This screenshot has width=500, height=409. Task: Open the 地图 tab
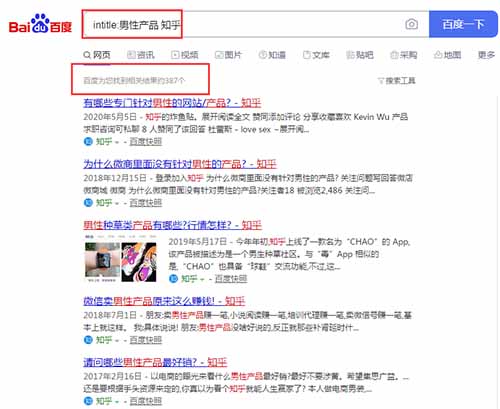coord(447,55)
